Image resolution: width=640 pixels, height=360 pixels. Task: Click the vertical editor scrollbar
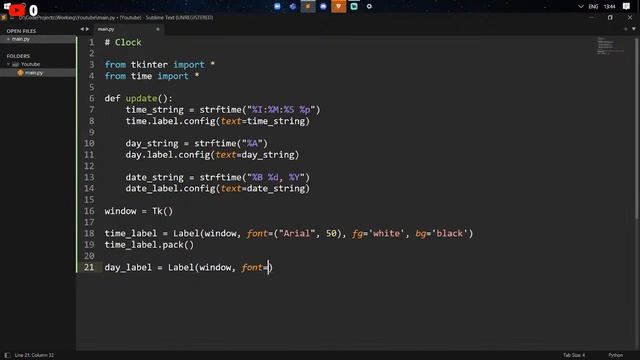(636, 129)
